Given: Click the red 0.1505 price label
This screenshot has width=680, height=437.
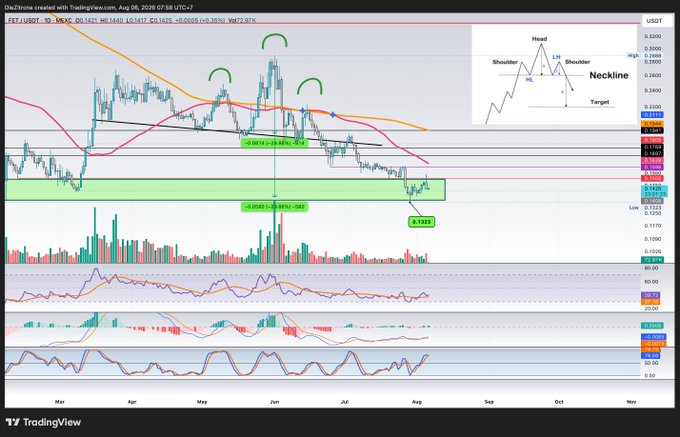Looking at the screenshot, I should (652, 178).
